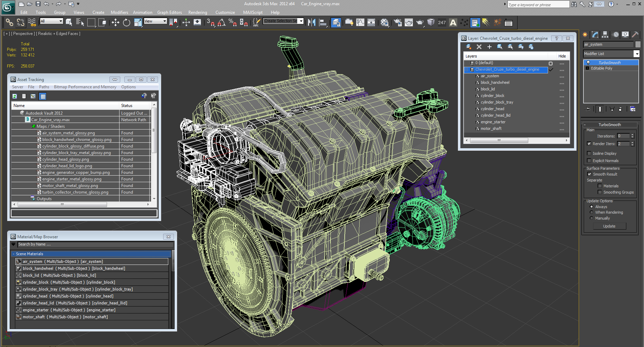644x347 pixels.
Task: Open the Utilities hammer panel tab
Action: pyautogui.click(x=635, y=35)
